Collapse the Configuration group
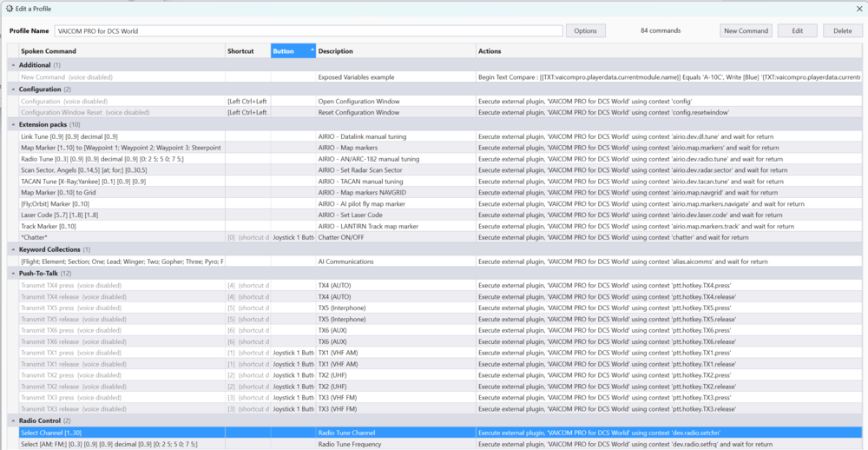Image resolution: width=868 pixels, height=450 pixels. coord(14,89)
